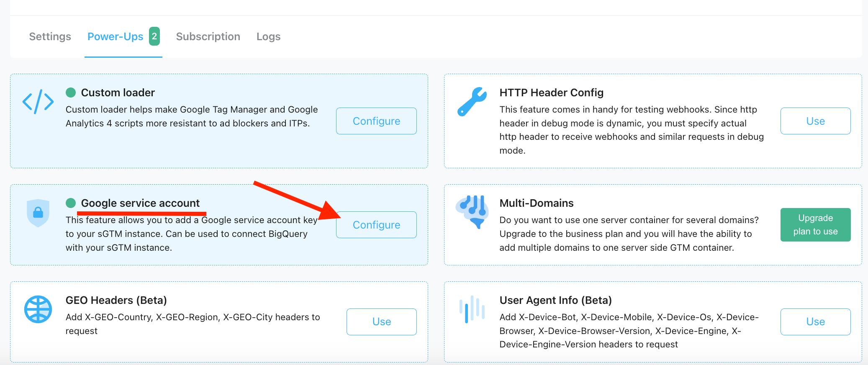The height and width of the screenshot is (365, 868).
Task: Click the description about several domains
Action: pyautogui.click(x=629, y=234)
